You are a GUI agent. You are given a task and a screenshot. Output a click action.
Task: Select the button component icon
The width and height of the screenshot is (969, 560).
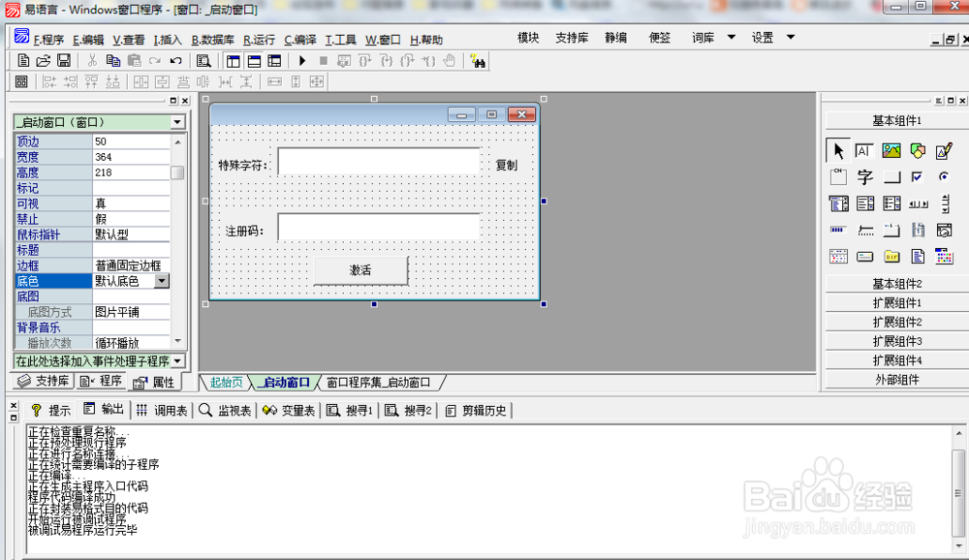[891, 177]
